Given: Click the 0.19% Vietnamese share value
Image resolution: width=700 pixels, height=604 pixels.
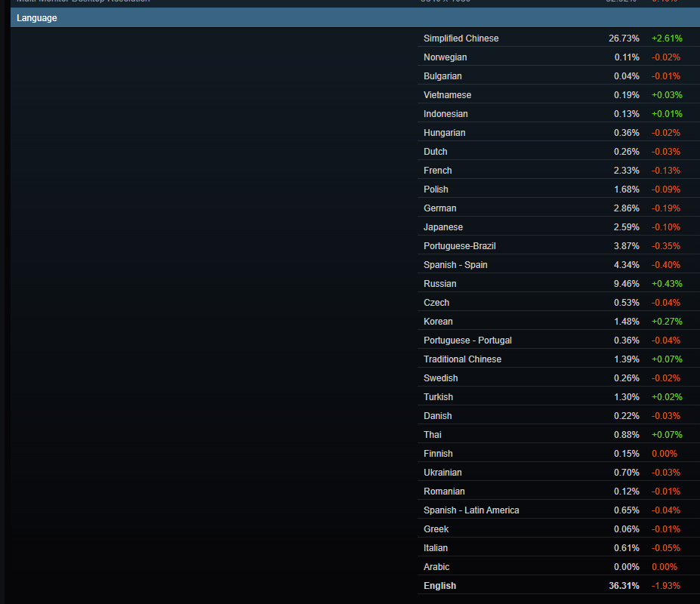Looking at the screenshot, I should pos(626,95).
